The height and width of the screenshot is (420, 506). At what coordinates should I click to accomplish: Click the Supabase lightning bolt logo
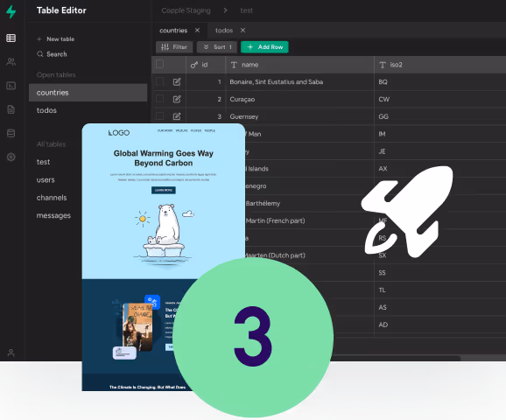(11, 11)
